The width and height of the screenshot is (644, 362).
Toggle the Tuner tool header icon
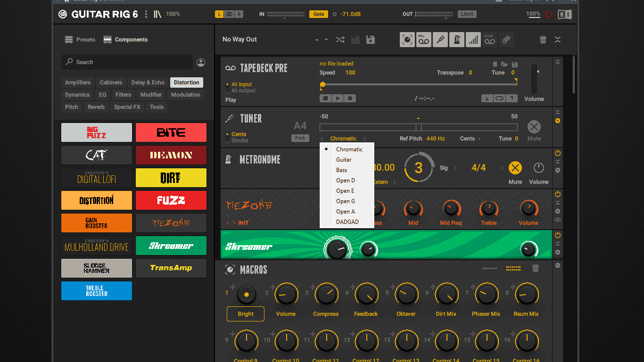coord(440,40)
